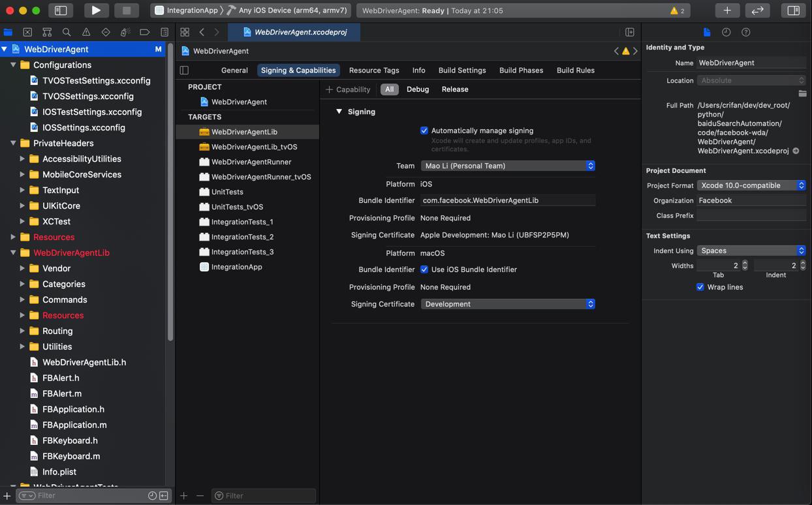Click the warning count indicator in the status bar
The height and width of the screenshot is (505, 812).
point(678,10)
